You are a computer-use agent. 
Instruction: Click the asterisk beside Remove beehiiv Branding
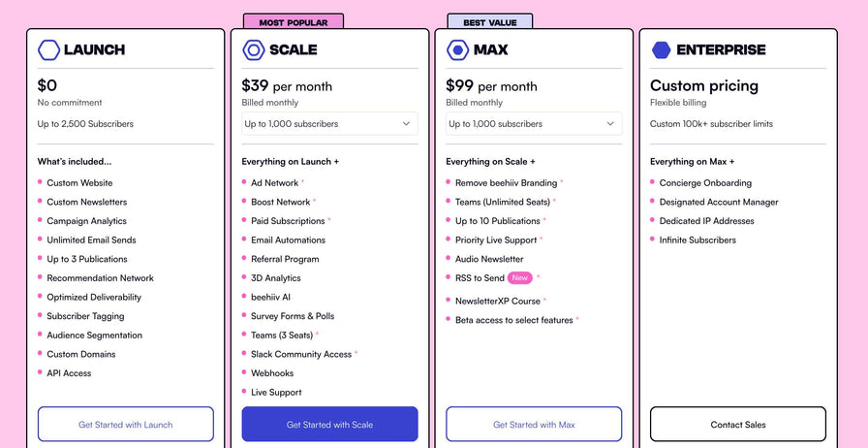point(561,182)
